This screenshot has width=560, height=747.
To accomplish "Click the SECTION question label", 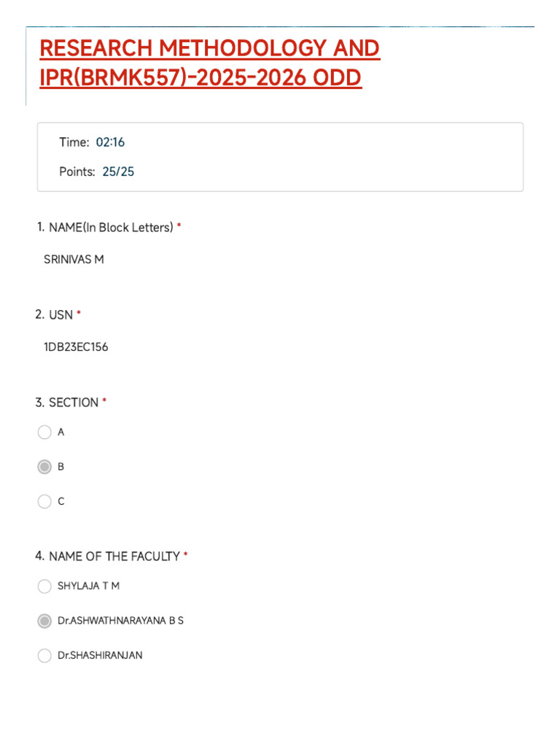I will coord(73,403).
